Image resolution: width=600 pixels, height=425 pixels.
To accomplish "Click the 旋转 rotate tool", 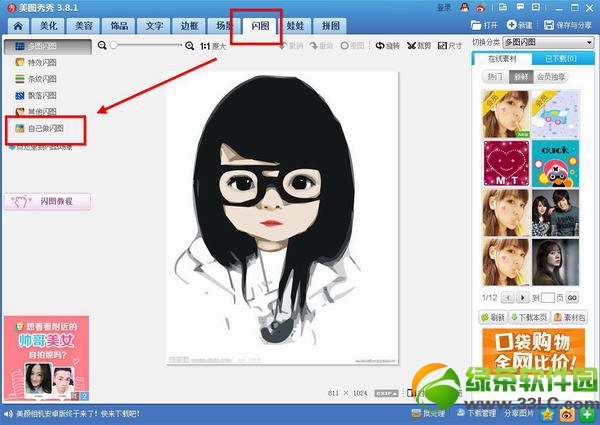I will (387, 46).
